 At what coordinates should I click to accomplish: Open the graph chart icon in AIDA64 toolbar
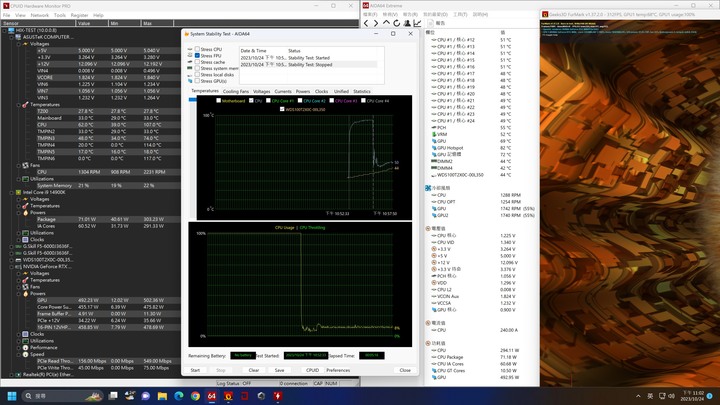pos(417,23)
